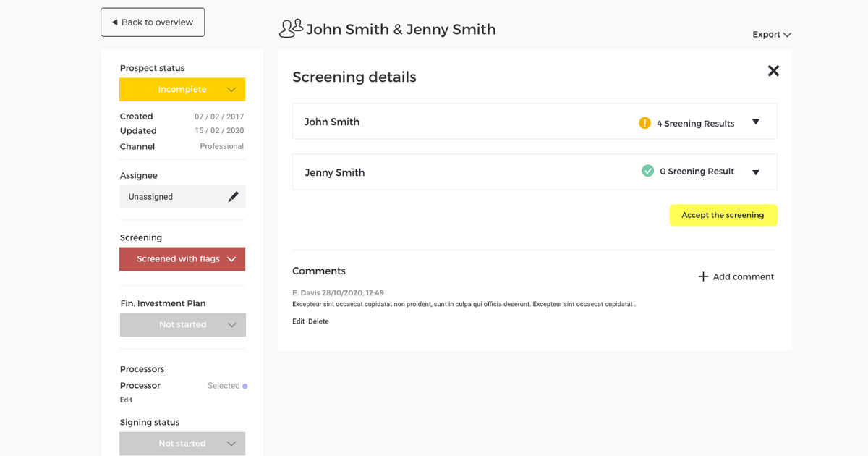This screenshot has width=868, height=456.
Task: Open the Screened with flags dropdown
Action: [182, 259]
